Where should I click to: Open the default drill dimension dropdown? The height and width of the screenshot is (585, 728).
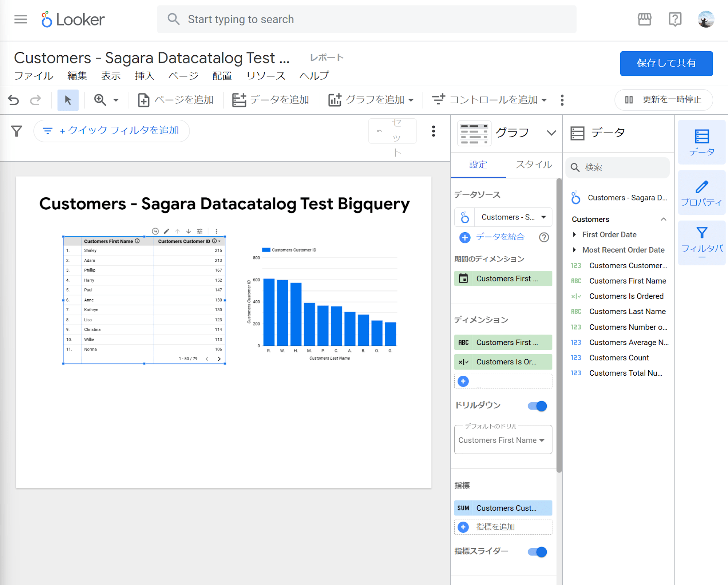(x=503, y=440)
